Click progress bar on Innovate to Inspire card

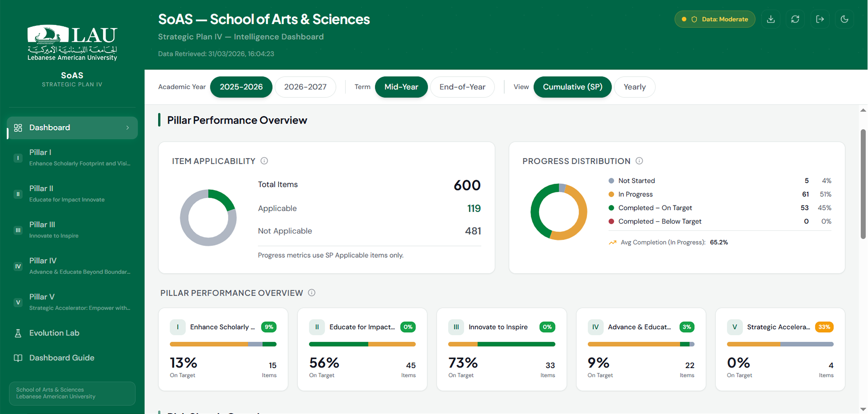[x=502, y=344]
